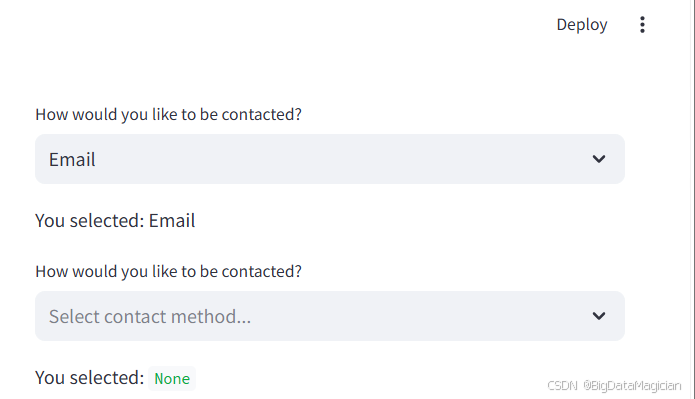Expand chevron beside Select contact method
Image resolution: width=695 pixels, height=399 pixels.
[599, 316]
